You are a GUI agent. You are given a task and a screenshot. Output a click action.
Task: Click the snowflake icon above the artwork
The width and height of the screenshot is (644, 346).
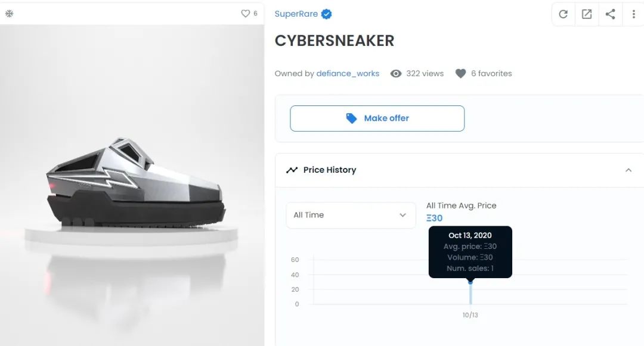[9, 13]
